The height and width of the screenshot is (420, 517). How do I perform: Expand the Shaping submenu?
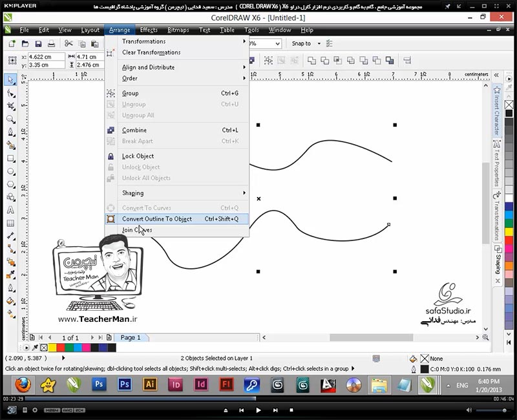coord(184,193)
